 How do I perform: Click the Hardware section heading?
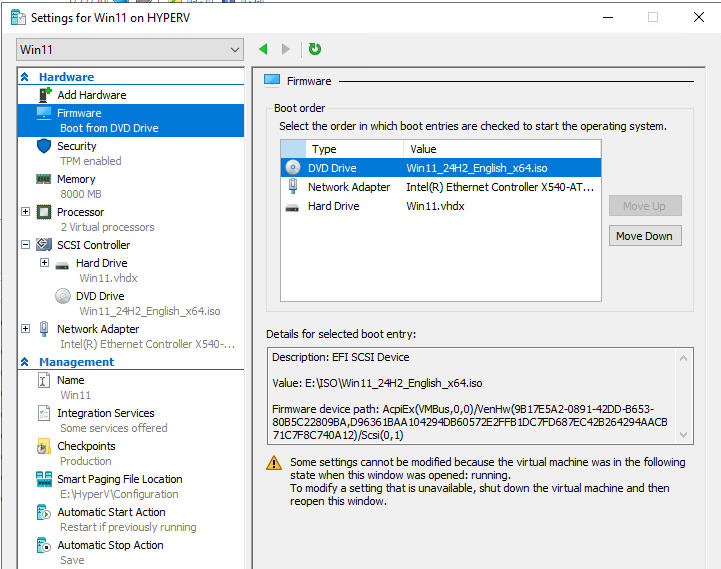tap(66, 77)
